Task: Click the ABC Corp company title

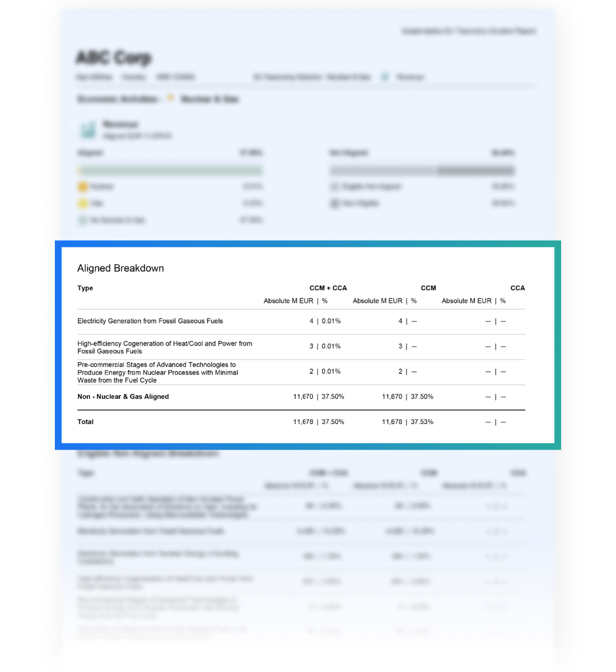Action: (114, 58)
